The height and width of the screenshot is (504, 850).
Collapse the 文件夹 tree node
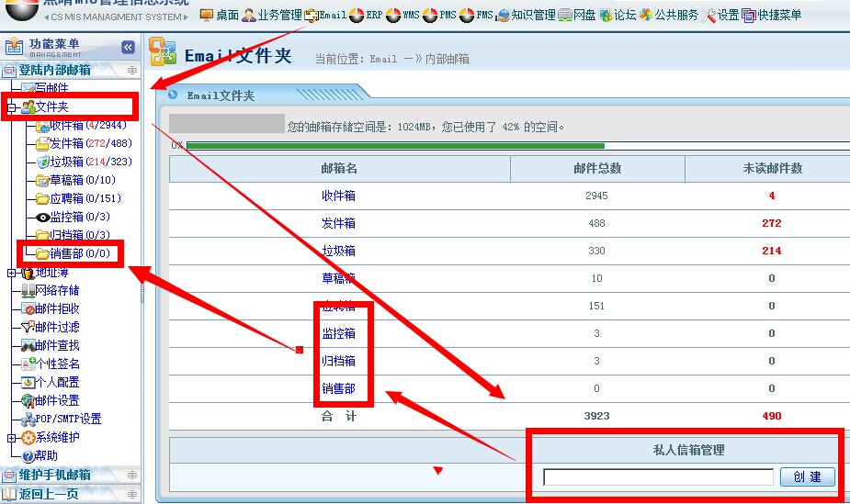12,108
